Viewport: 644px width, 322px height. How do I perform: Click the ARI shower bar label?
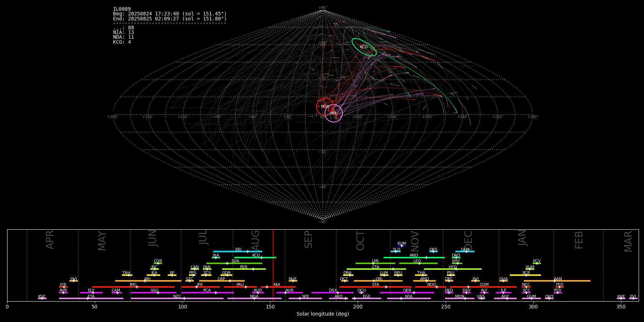tap(147, 279)
